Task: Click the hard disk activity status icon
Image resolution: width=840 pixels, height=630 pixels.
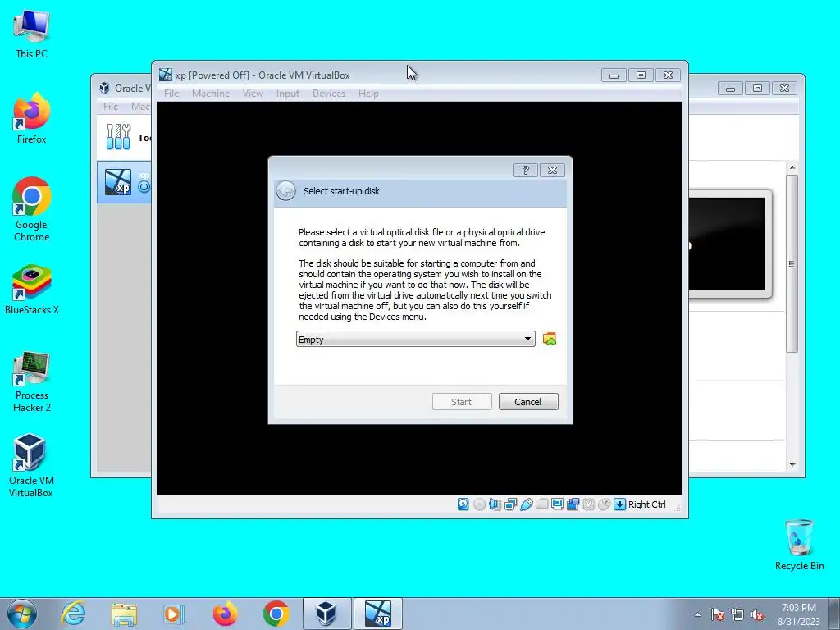Action: click(463, 504)
